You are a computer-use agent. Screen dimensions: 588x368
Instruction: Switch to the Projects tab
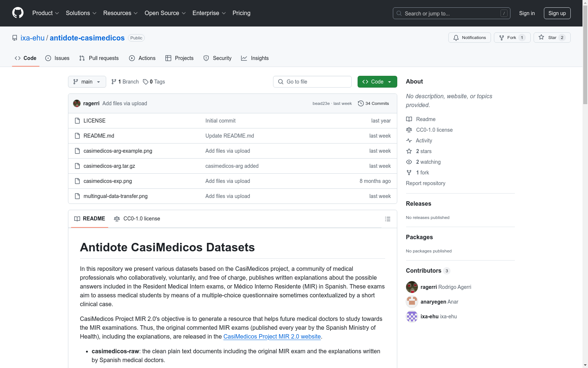coord(179,58)
